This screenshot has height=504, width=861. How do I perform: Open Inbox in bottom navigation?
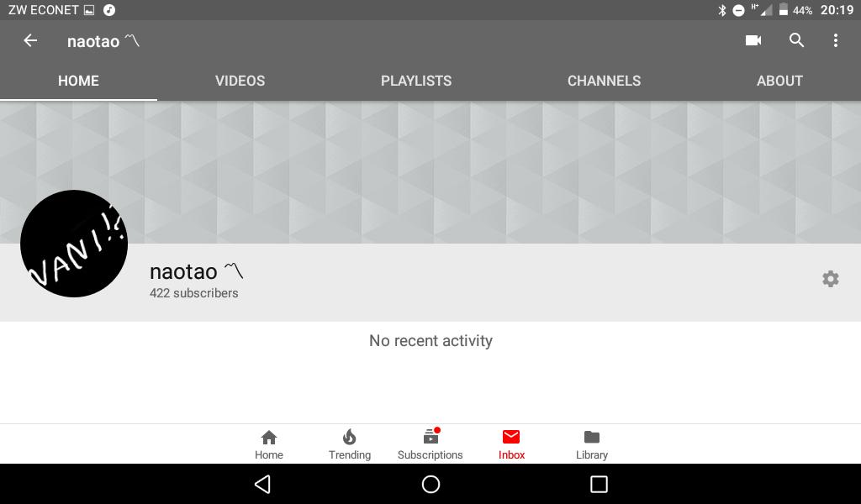click(x=511, y=444)
